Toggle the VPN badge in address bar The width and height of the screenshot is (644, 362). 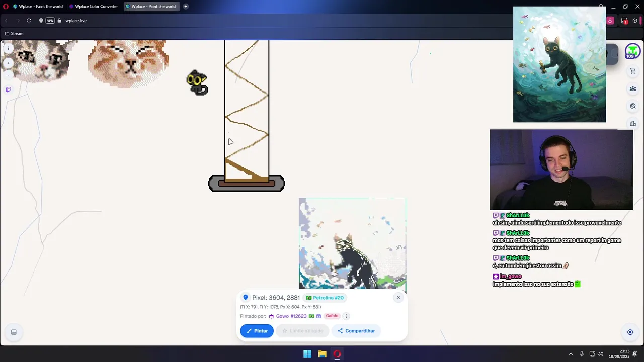(x=50, y=21)
